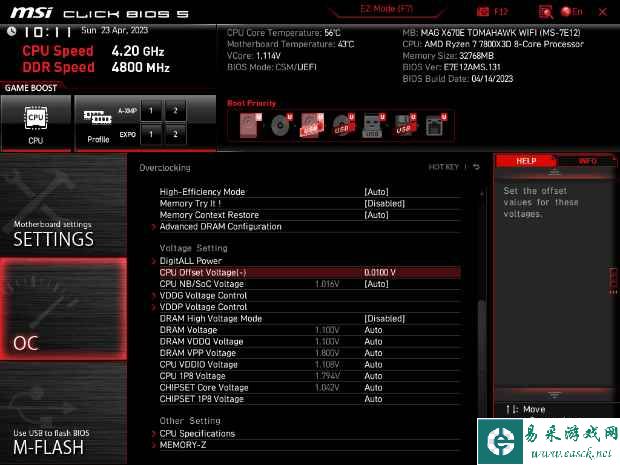Edit CPU 1P8 Voltage Auto field
Viewport: 620px width, 465px height.
[373, 376]
